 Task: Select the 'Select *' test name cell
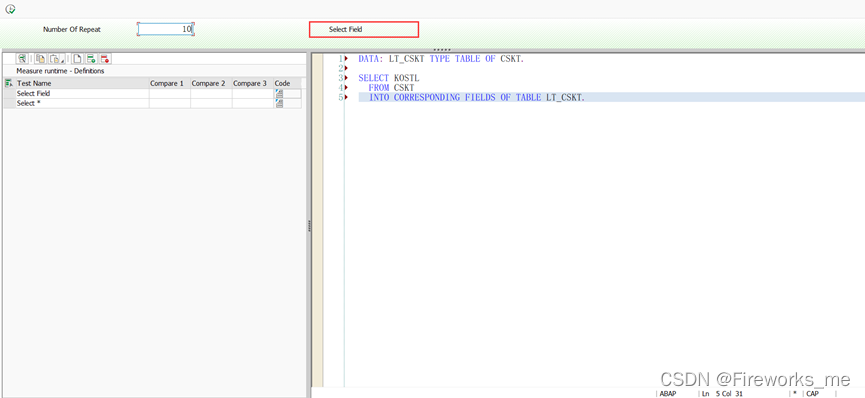[x=82, y=103]
